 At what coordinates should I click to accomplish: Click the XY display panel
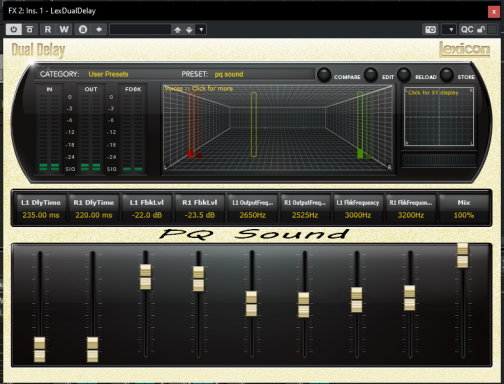click(x=439, y=116)
